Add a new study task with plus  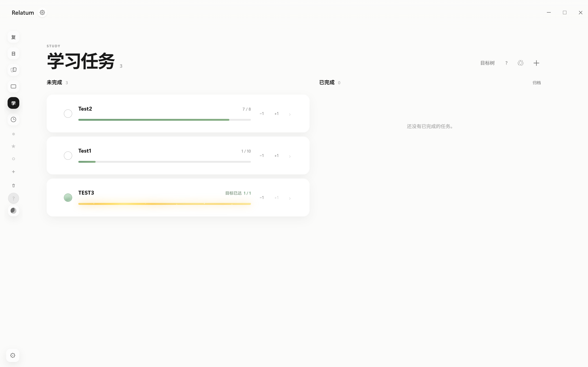coord(536,63)
